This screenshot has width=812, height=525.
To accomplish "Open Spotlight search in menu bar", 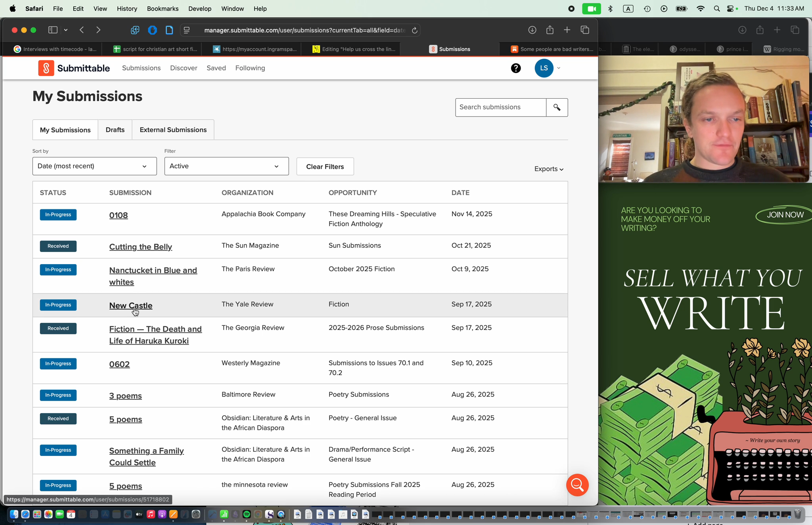I will (716, 9).
